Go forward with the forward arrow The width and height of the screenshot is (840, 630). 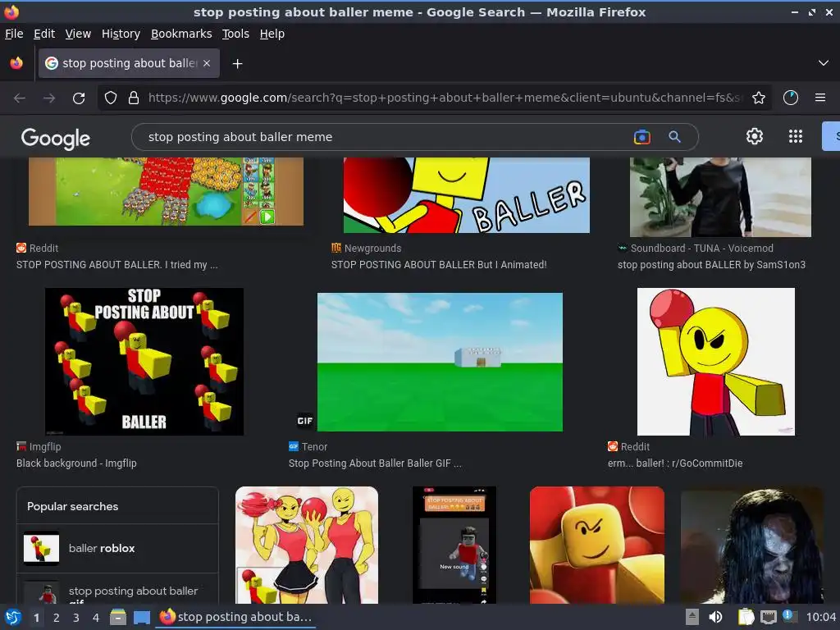49,98
